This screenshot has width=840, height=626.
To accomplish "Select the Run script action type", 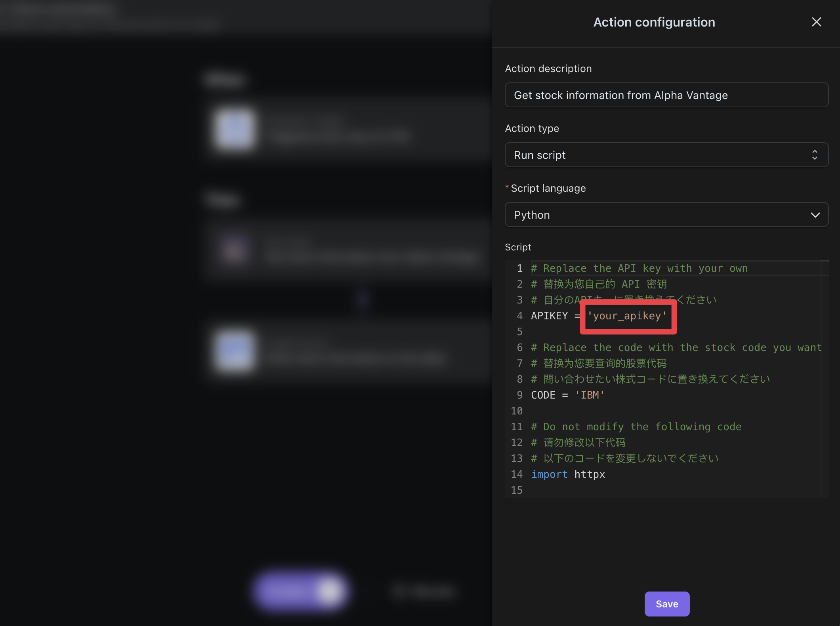I will [x=666, y=155].
